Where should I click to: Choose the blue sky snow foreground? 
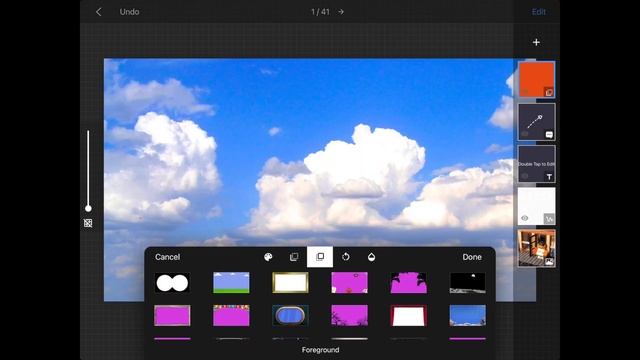pyautogui.click(x=468, y=316)
